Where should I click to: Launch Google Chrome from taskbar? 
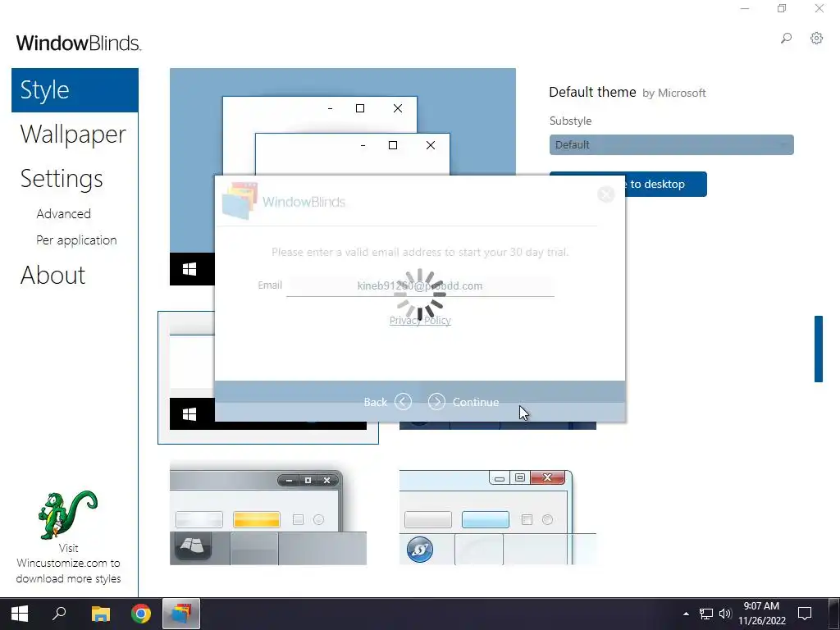141,614
